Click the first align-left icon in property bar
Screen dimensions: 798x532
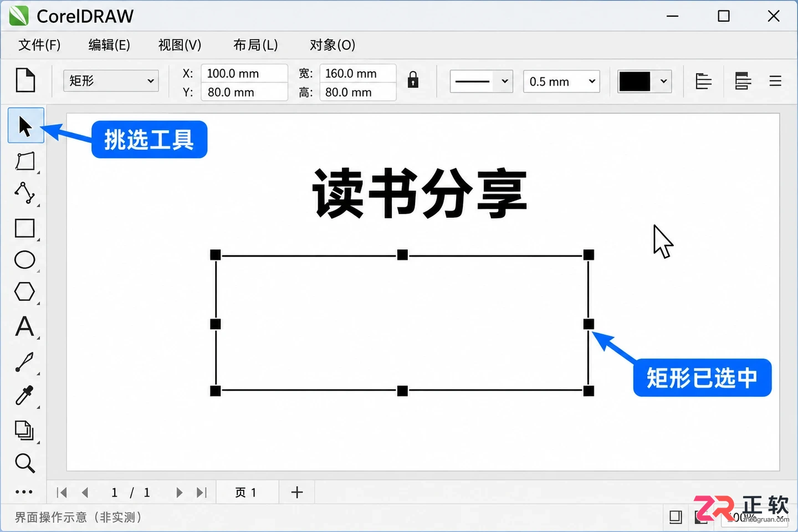[x=703, y=81]
